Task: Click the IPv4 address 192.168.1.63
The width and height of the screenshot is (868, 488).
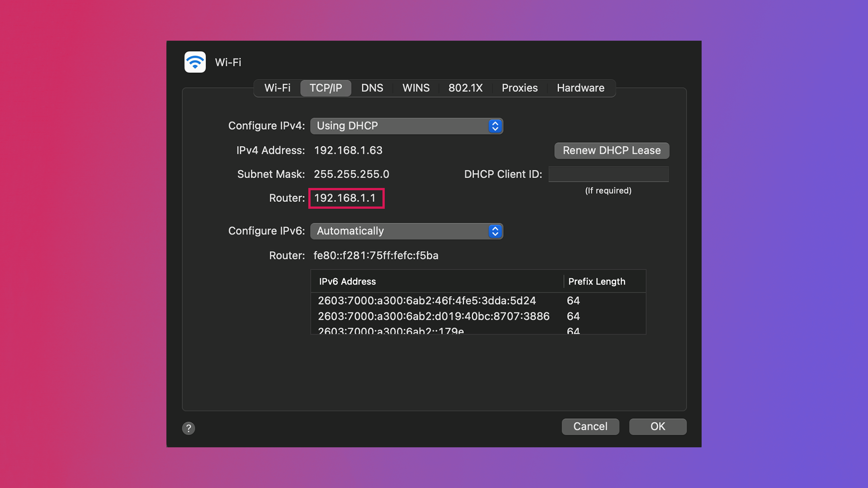Action: click(348, 150)
